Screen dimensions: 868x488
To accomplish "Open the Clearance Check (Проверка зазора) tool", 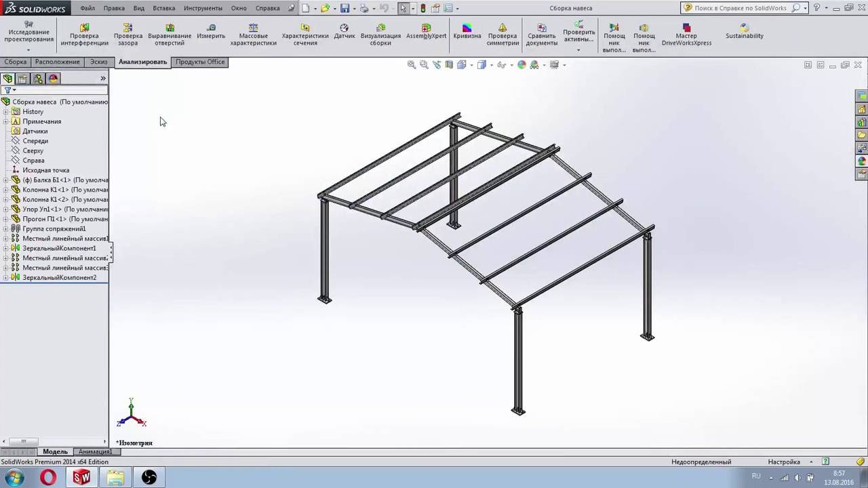I will point(127,35).
